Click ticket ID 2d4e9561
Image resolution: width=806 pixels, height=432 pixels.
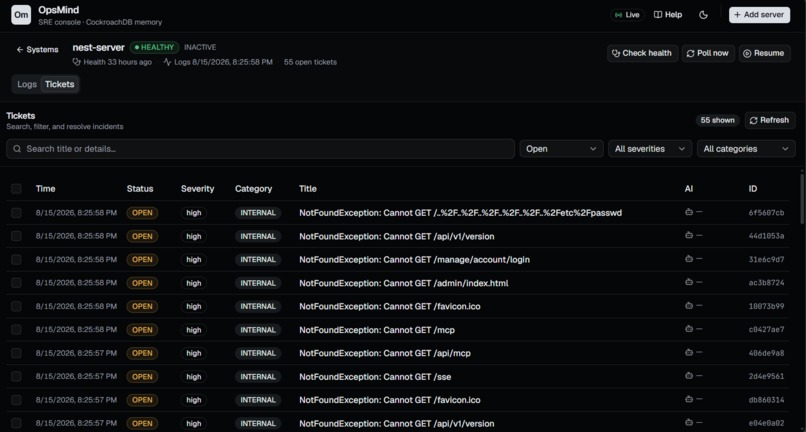click(x=766, y=376)
